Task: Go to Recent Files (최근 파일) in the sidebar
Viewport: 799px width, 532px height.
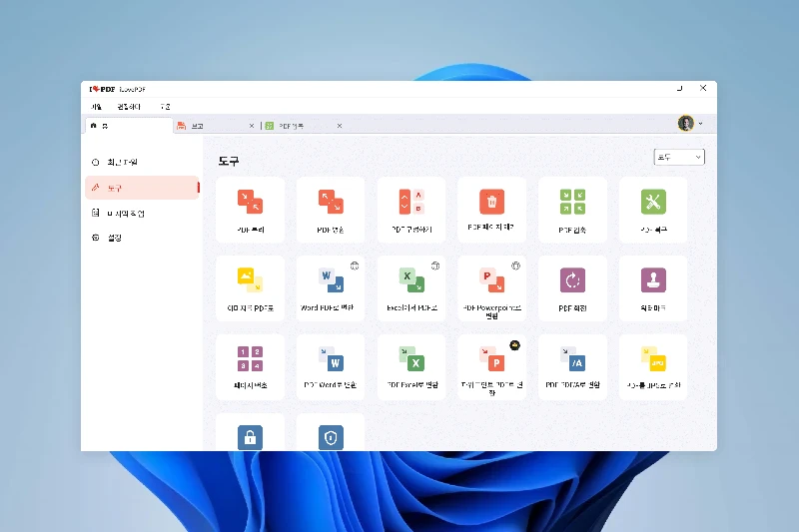Action: coord(142,163)
